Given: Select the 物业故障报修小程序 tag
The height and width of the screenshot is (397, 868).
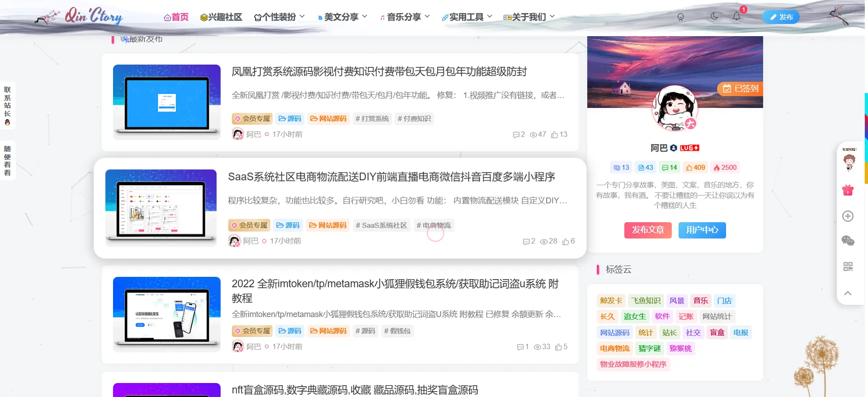Looking at the screenshot, I should pos(633,364).
